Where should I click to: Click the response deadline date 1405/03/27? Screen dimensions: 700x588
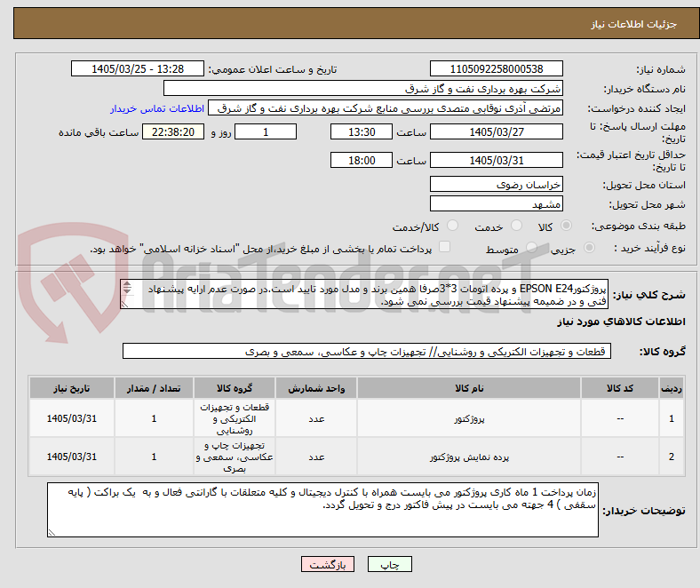coord(497,132)
